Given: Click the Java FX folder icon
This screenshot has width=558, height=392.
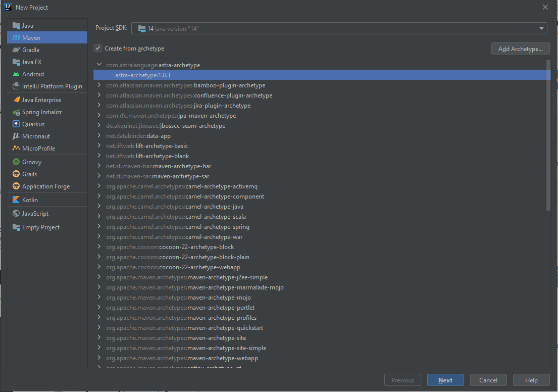Looking at the screenshot, I should pyautogui.click(x=16, y=62).
